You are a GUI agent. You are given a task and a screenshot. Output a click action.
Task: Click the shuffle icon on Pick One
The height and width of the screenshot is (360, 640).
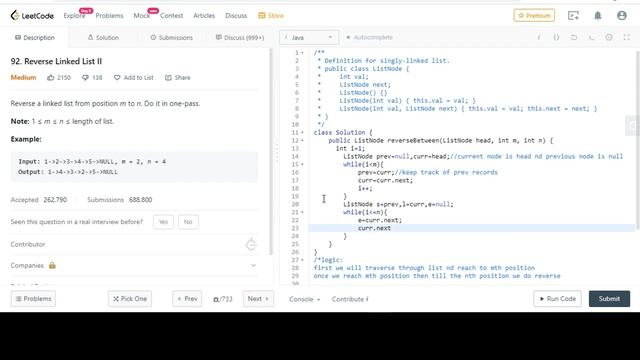tap(116, 299)
